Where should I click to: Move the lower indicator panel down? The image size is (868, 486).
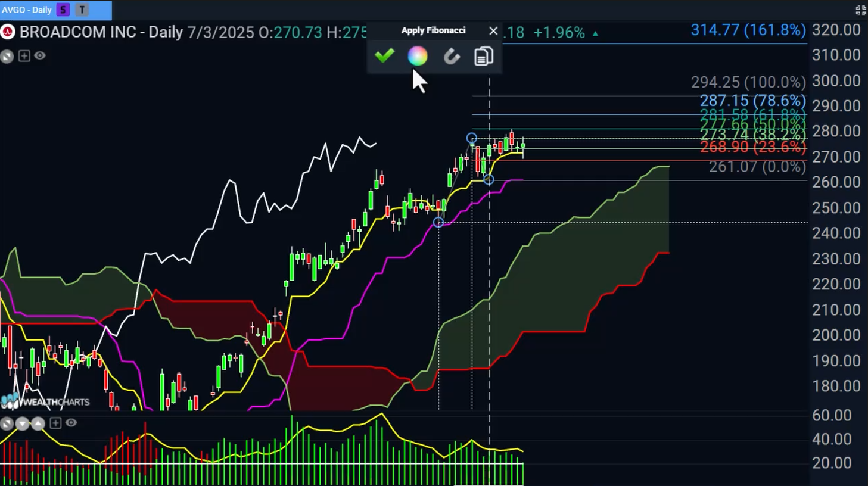[x=23, y=423]
